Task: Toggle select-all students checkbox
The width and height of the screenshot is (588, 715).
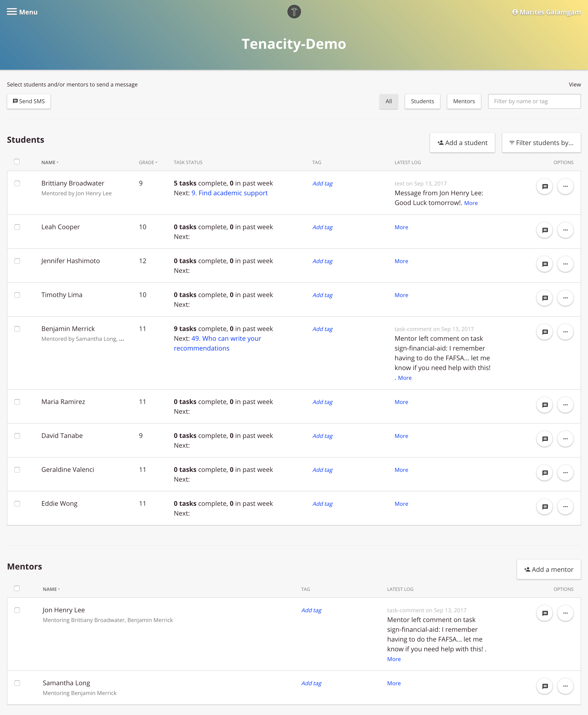Action: 17,162
